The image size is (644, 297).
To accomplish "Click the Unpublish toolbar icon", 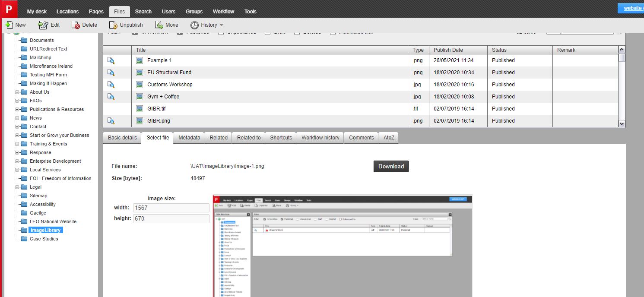I will (x=113, y=25).
